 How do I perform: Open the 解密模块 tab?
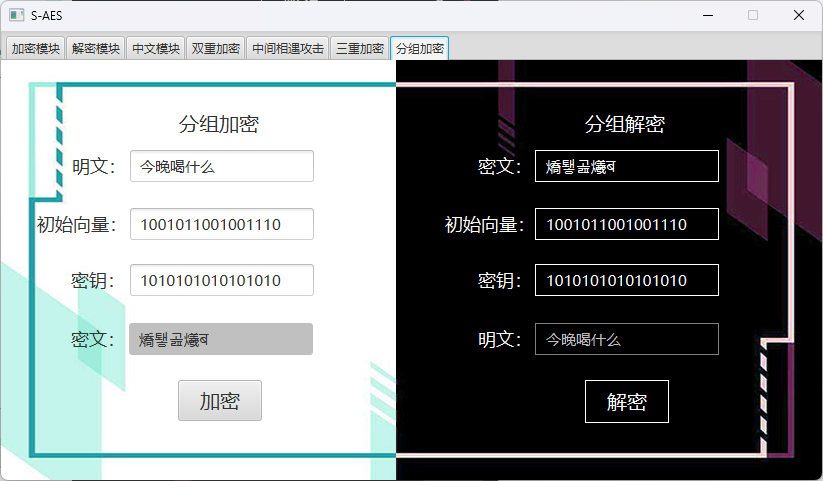tap(96, 48)
